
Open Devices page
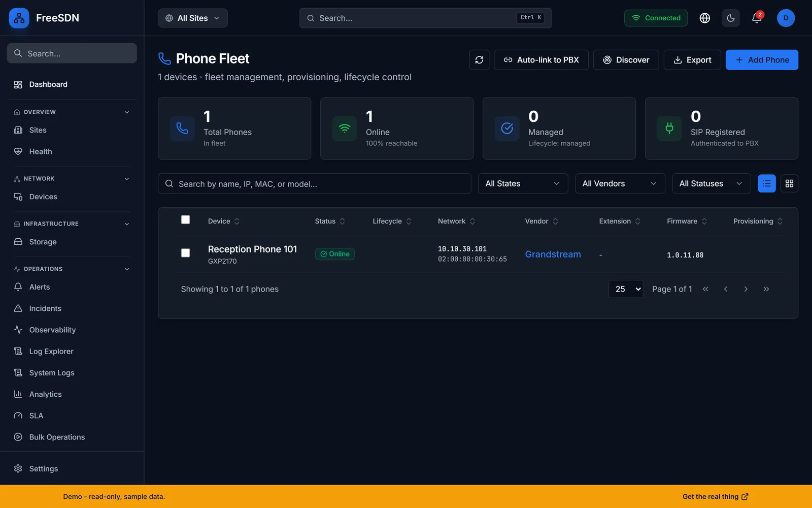coord(72,197)
